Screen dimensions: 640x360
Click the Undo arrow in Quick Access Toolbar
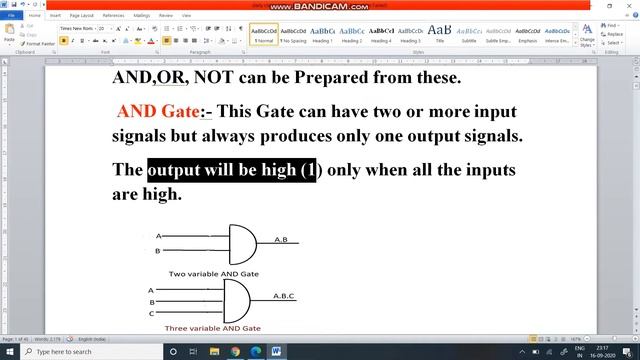coord(22,4)
